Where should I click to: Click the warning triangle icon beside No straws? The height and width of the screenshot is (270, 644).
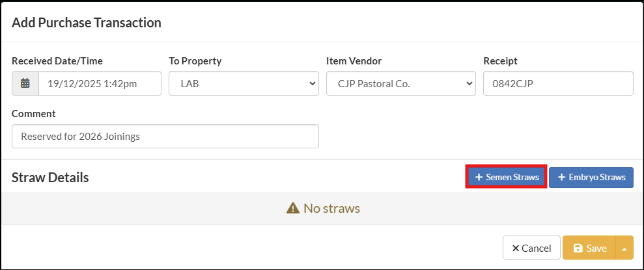[x=292, y=209]
